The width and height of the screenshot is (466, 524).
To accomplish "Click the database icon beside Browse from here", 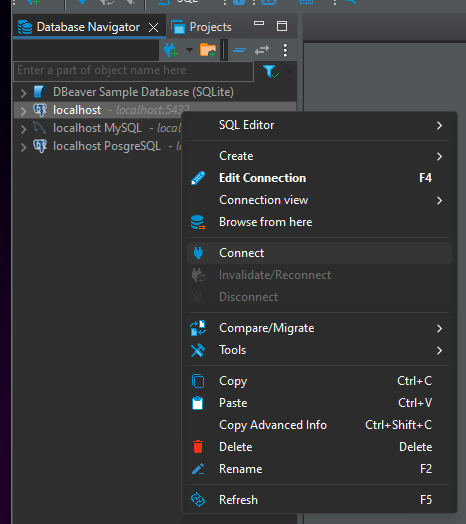I will tap(198, 222).
